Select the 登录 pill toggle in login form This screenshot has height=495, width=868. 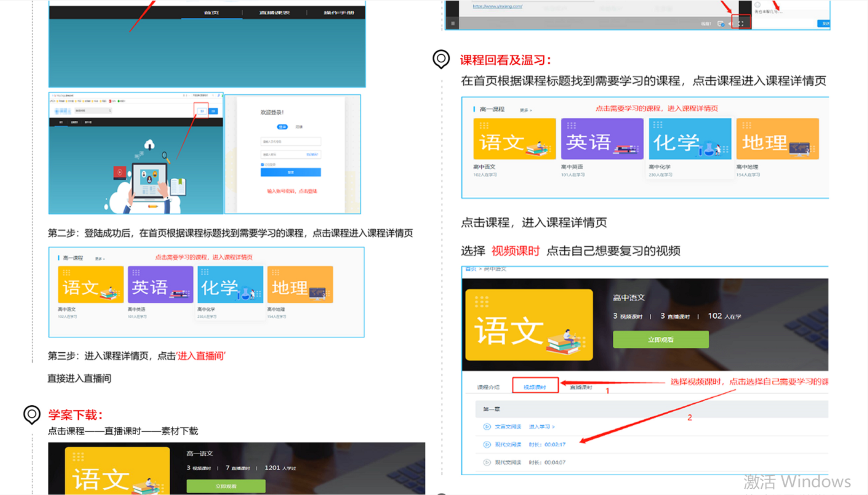click(282, 127)
